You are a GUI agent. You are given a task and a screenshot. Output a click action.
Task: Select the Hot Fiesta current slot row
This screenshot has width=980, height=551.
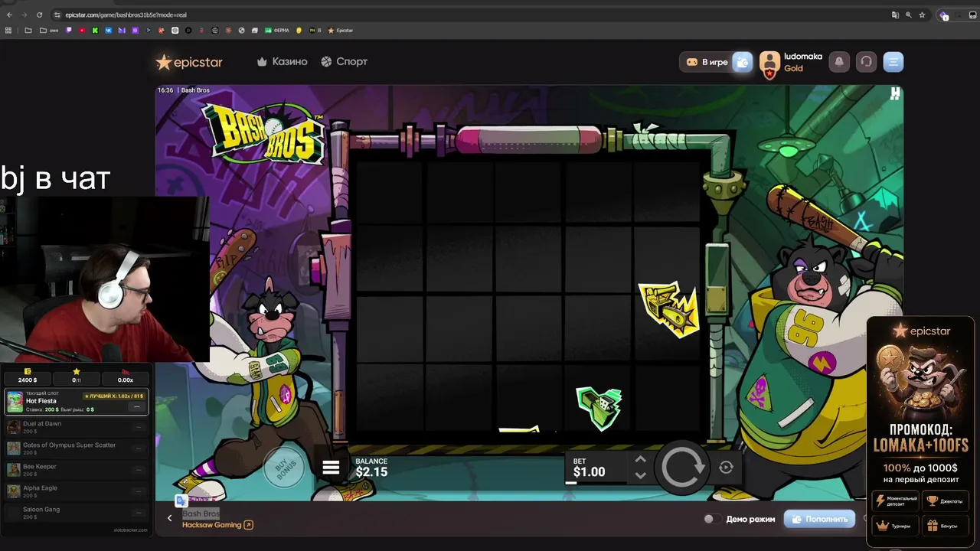coord(76,402)
